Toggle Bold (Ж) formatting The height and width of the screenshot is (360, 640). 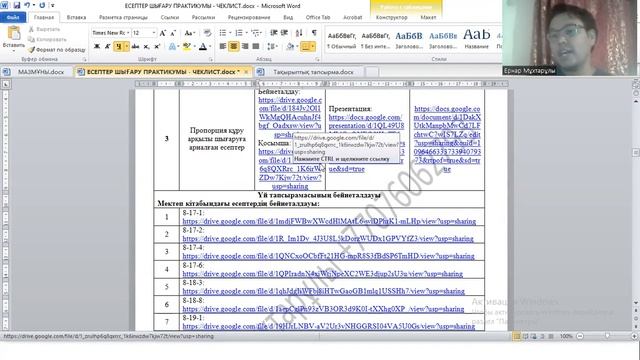pyautogui.click(x=97, y=47)
